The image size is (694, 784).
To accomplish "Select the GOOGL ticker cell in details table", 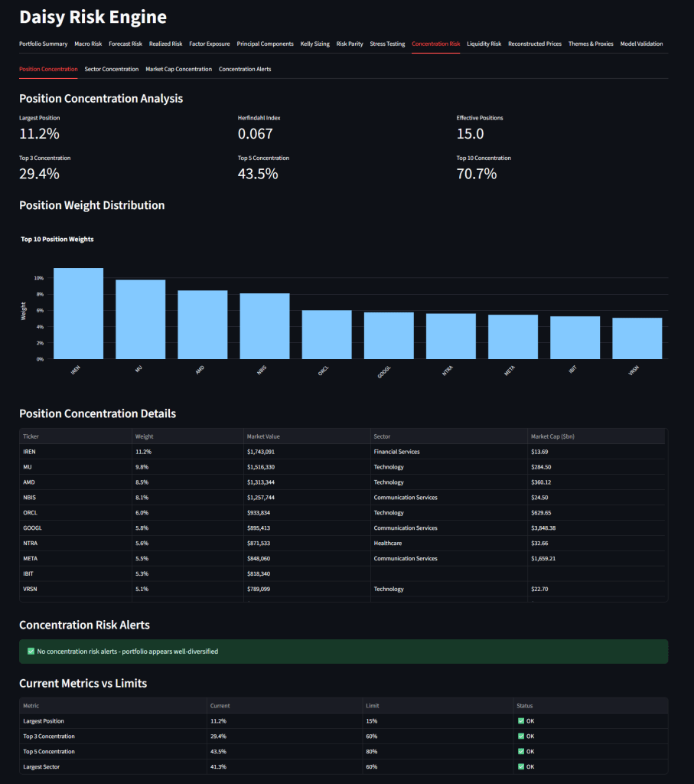I will (32, 528).
